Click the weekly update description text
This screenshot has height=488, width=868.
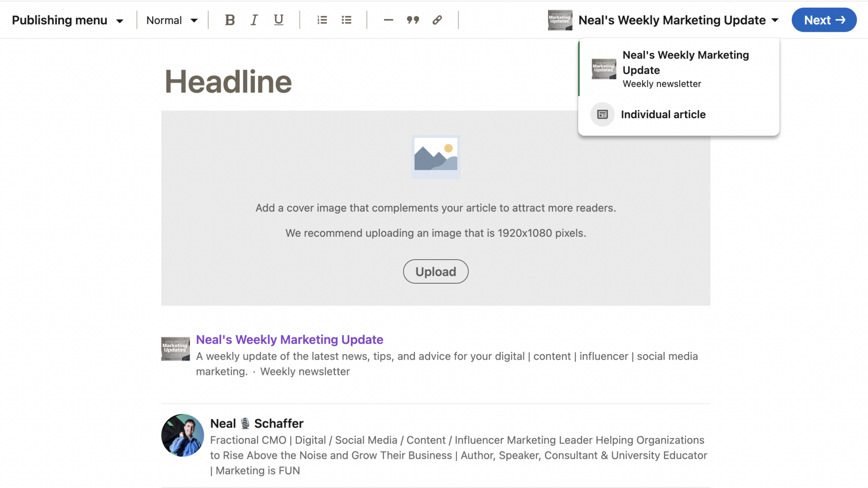coord(447,364)
